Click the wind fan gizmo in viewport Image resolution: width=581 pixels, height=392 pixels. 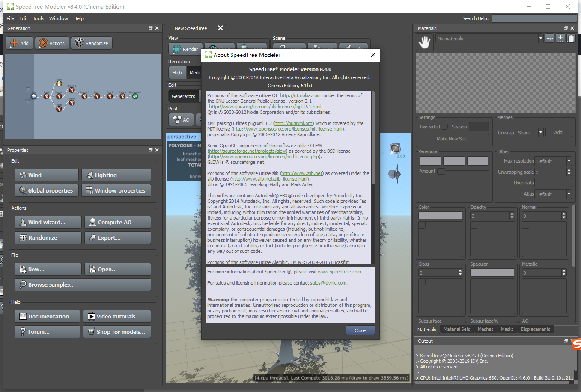coord(394,174)
